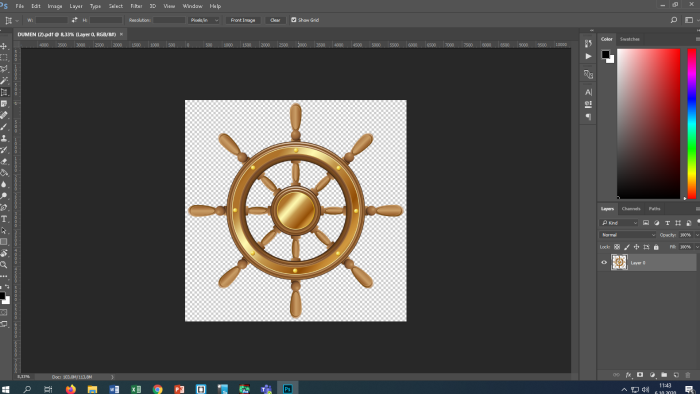Viewport: 700px width, 394px height.
Task: Select the Move tool
Action: (4, 46)
